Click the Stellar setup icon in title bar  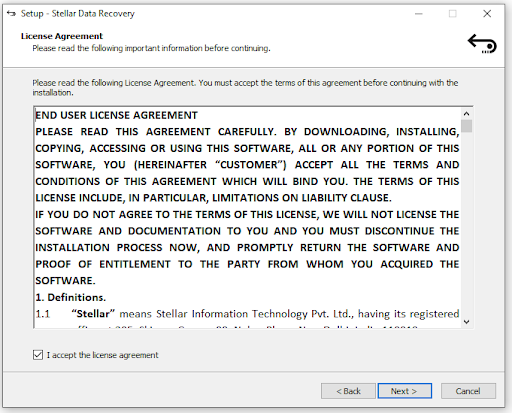point(11,14)
